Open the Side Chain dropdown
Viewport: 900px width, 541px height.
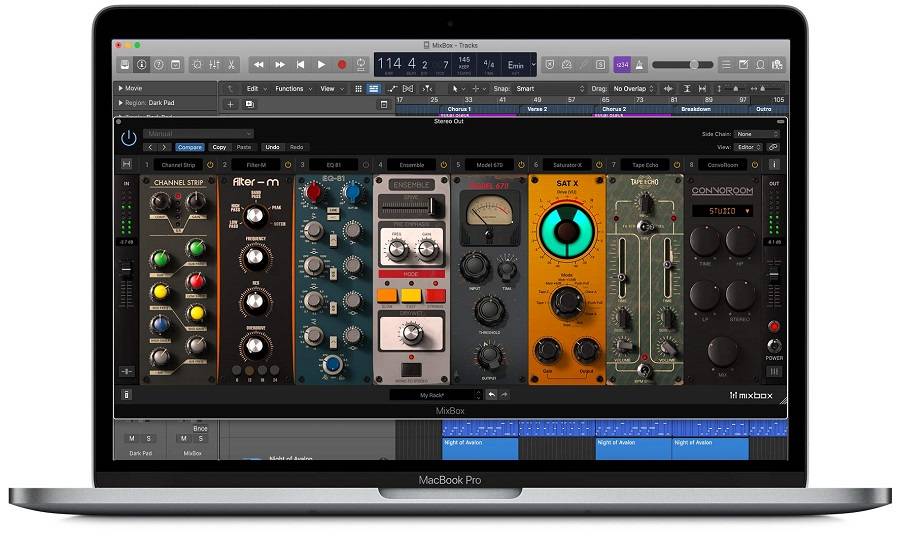[756, 134]
